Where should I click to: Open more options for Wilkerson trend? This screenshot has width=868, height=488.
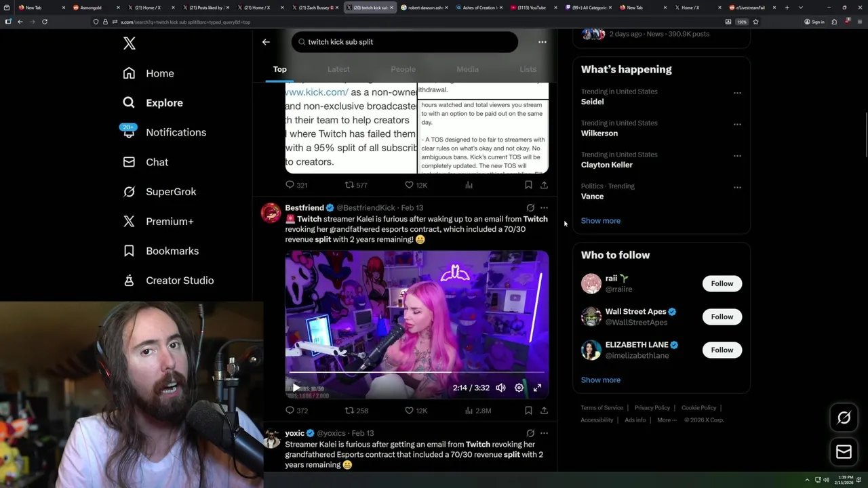(x=737, y=125)
